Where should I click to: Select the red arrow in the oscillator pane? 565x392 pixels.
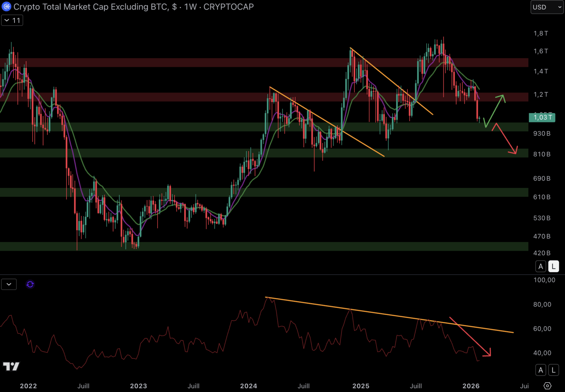coord(471,336)
